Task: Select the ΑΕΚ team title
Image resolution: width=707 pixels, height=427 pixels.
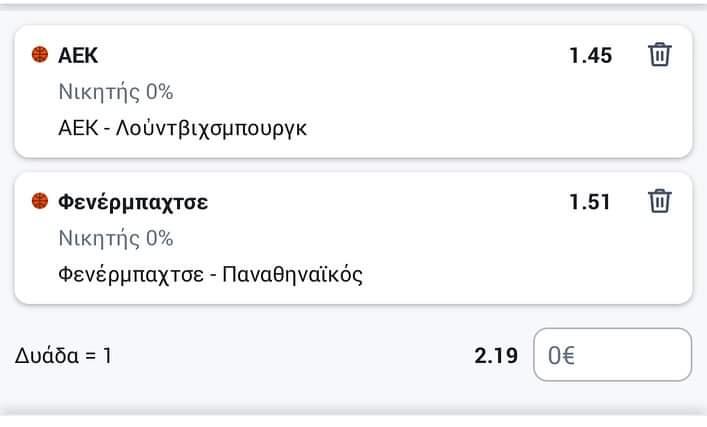Action: 78,55
